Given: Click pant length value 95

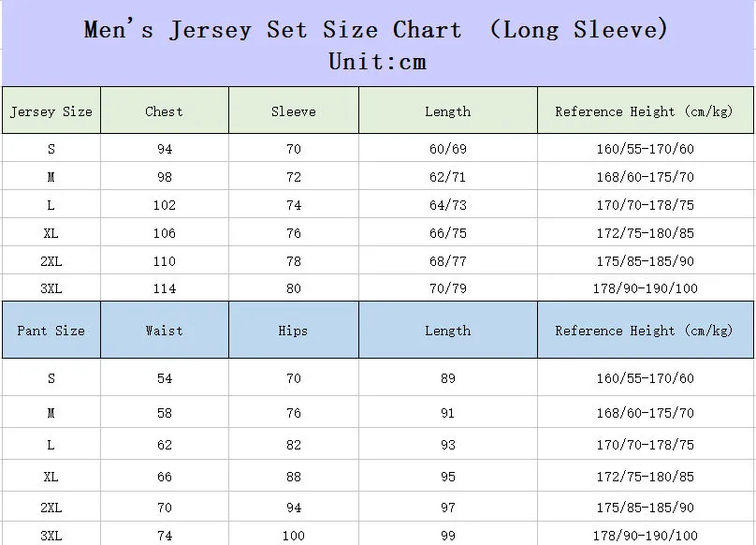Looking at the screenshot, I should (448, 477).
